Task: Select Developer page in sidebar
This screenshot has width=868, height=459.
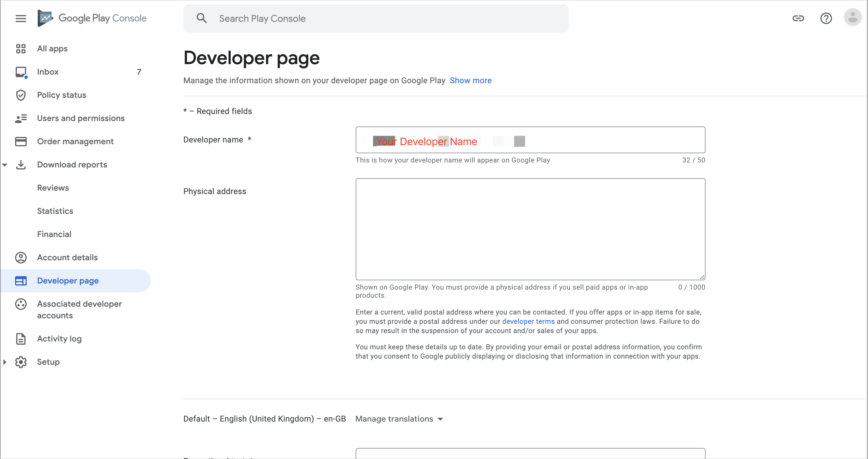Action: point(76,281)
